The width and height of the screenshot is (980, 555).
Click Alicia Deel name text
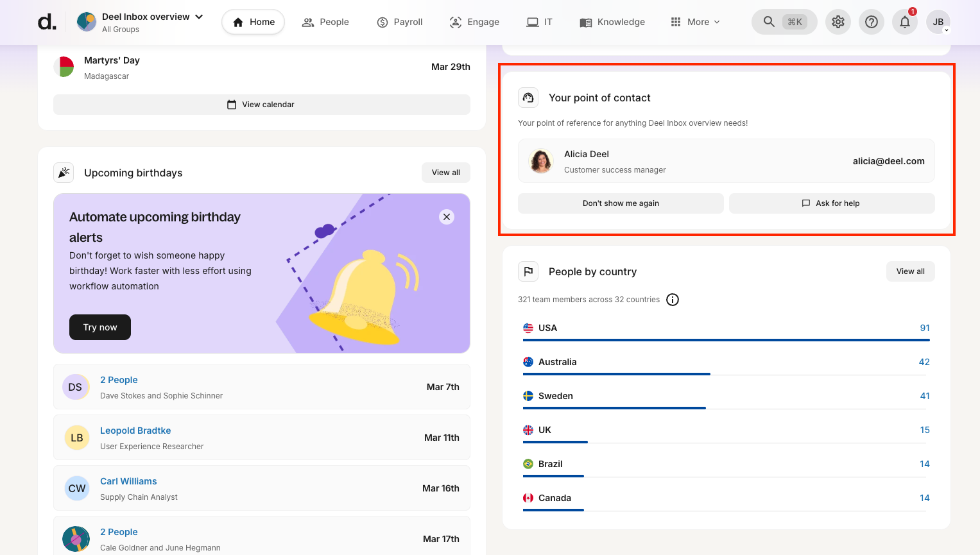point(587,154)
